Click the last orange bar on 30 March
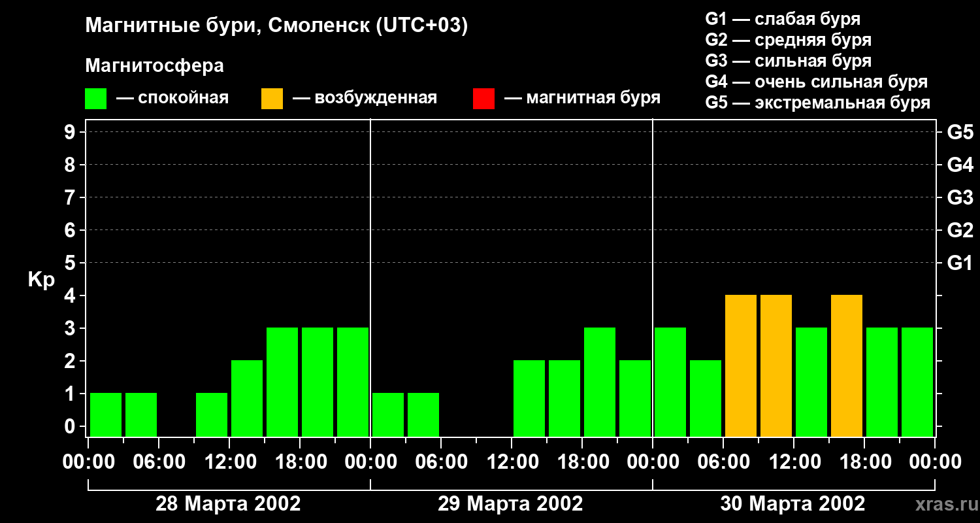This screenshot has height=523, width=980. 847,366
